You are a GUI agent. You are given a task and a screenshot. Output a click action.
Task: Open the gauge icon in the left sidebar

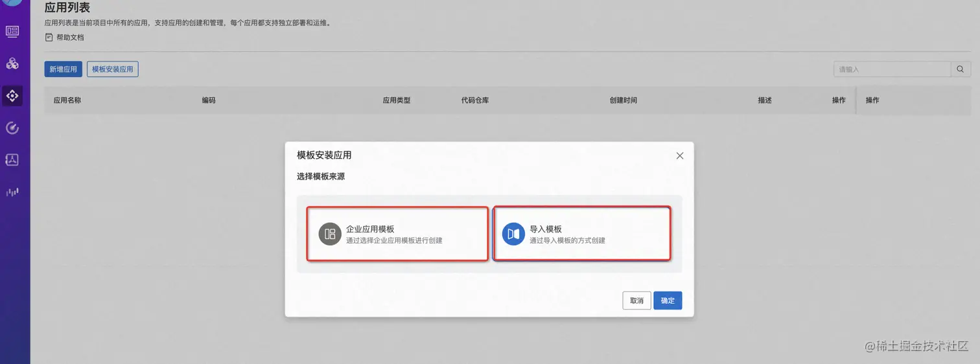12,128
